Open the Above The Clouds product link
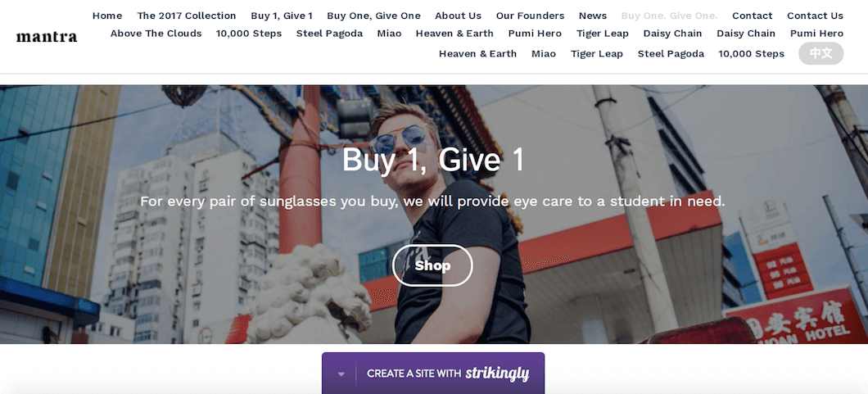Screen dimensions: 868x394 tap(156, 34)
